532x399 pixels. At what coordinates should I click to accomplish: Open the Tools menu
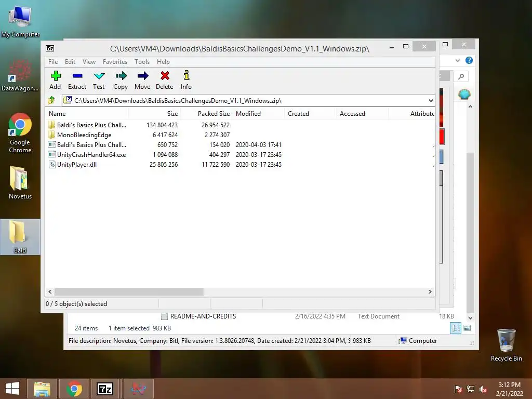(142, 62)
